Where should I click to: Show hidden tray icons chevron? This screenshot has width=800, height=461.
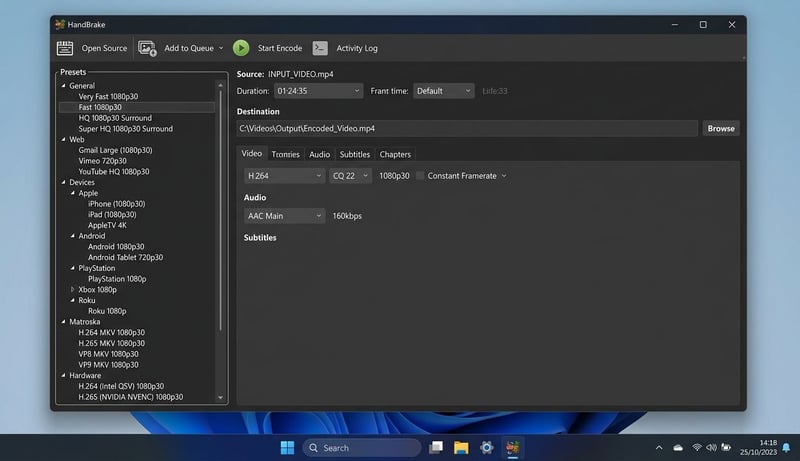point(659,448)
